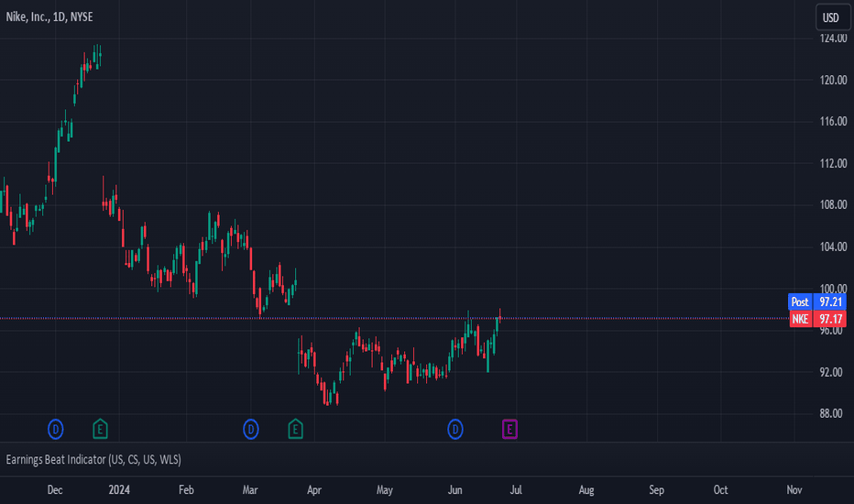Click the 116.00 price axis label
This screenshot has height=504, width=854.
(x=833, y=122)
